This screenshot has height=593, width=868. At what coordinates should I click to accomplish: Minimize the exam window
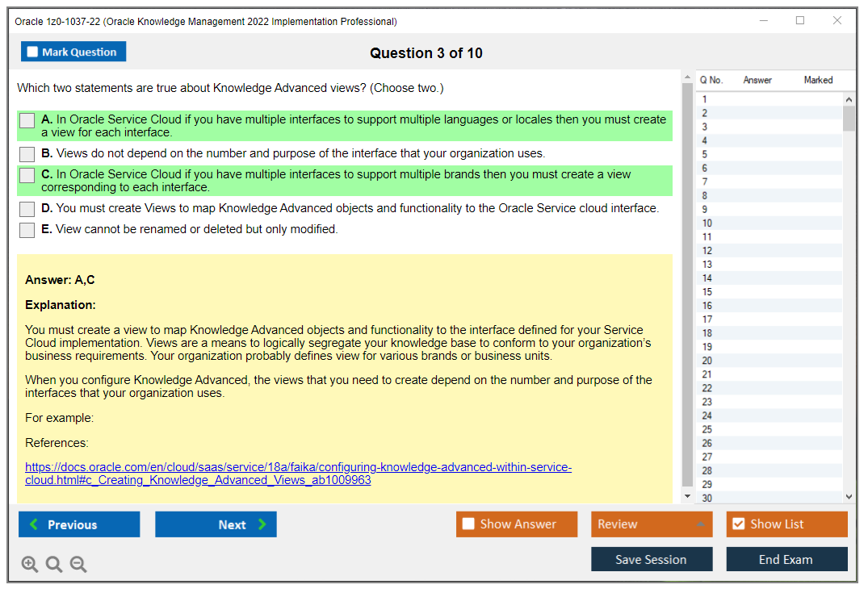pos(763,20)
